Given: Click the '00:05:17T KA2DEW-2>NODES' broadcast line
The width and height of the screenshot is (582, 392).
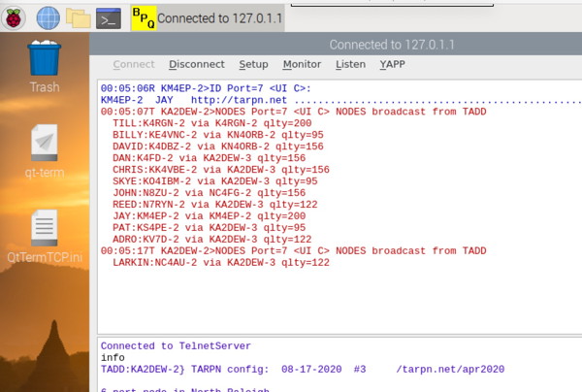Looking at the screenshot, I should pos(293,251).
